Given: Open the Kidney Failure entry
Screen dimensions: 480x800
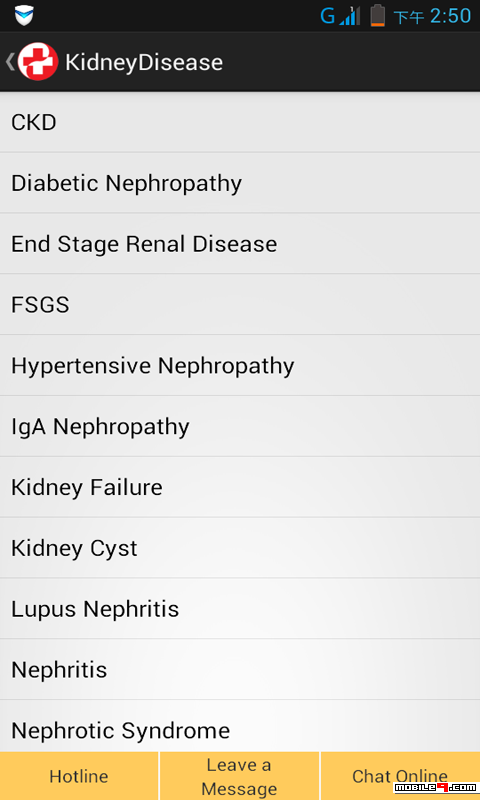Looking at the screenshot, I should tap(240, 487).
